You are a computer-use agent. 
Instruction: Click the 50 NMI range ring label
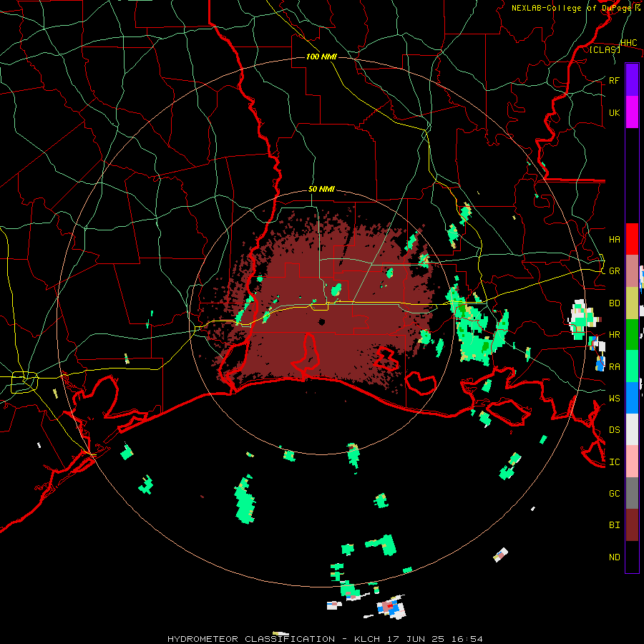[x=321, y=189]
